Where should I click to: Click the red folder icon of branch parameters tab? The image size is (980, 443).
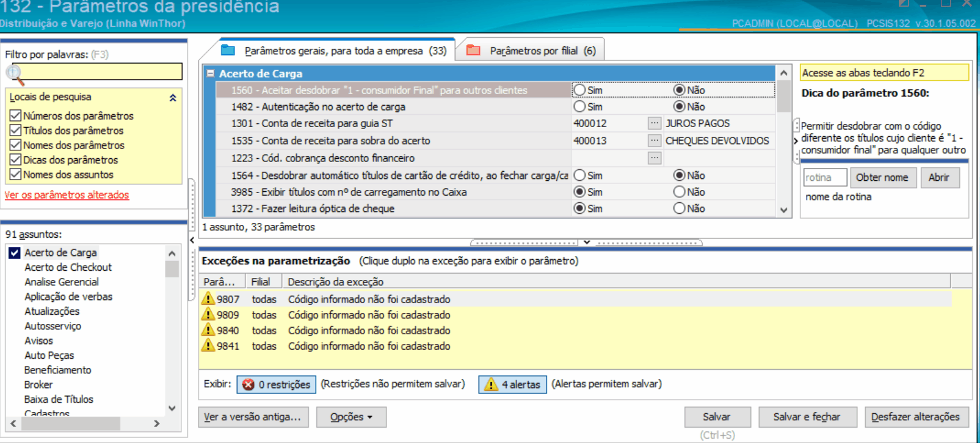coord(473,50)
